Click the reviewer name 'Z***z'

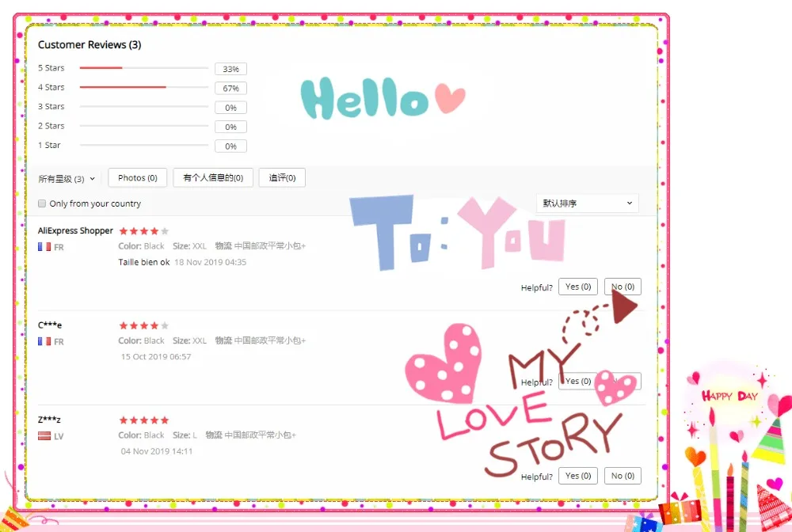[49, 420]
